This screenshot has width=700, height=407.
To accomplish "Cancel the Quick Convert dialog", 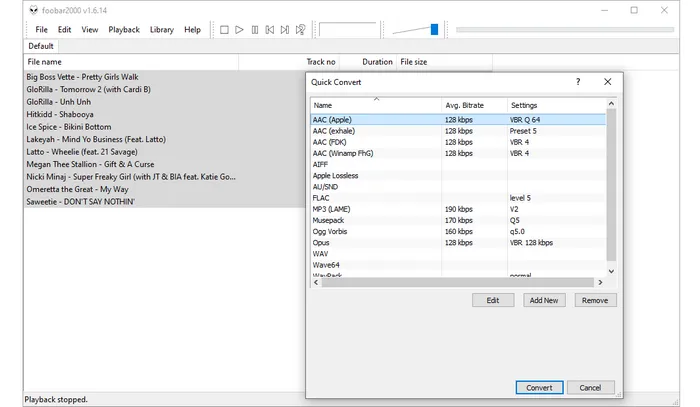I will [590, 387].
